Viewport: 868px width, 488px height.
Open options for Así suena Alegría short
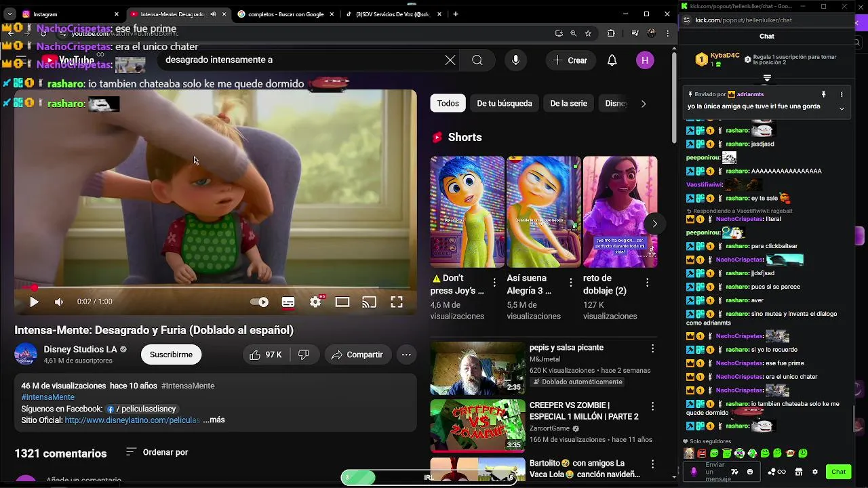pos(571,283)
